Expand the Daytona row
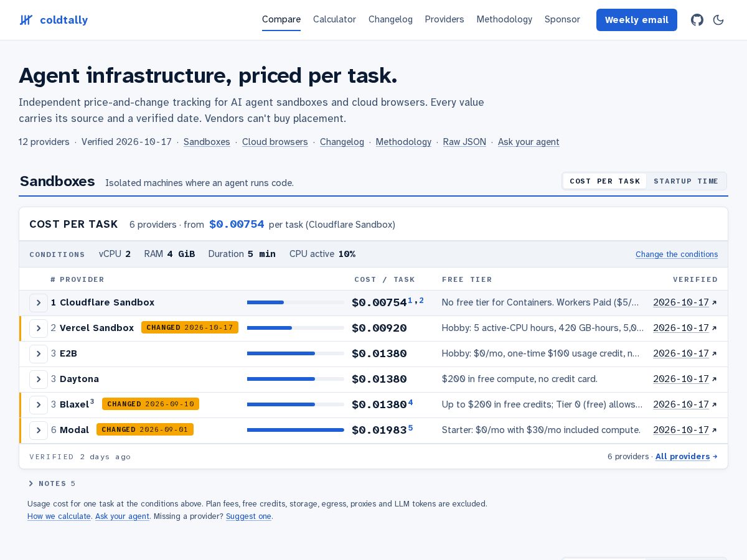The width and height of the screenshot is (747, 560). [x=39, y=380]
